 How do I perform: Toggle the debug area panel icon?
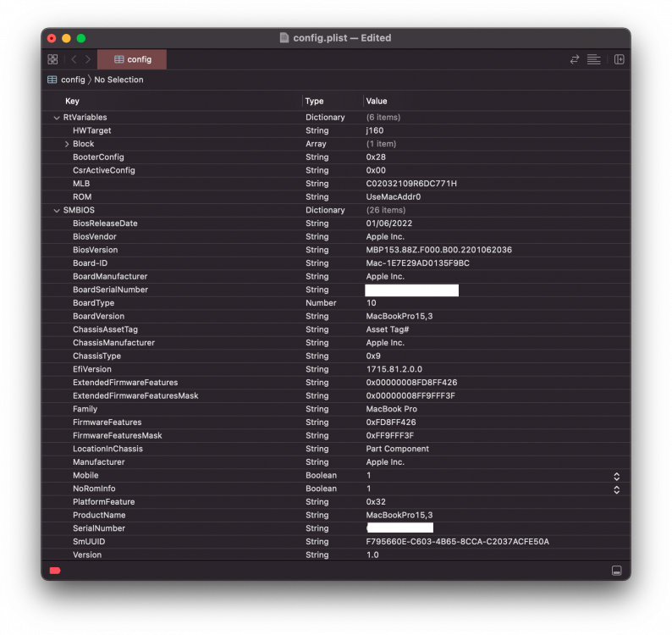[x=616, y=571]
